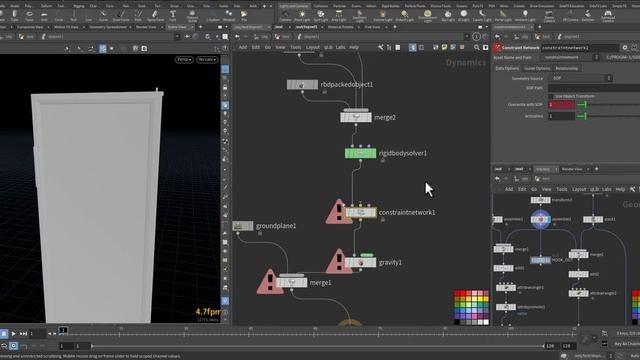Click the network editor search magnifier icon
This screenshot has width=640, height=360.
coord(476,47)
